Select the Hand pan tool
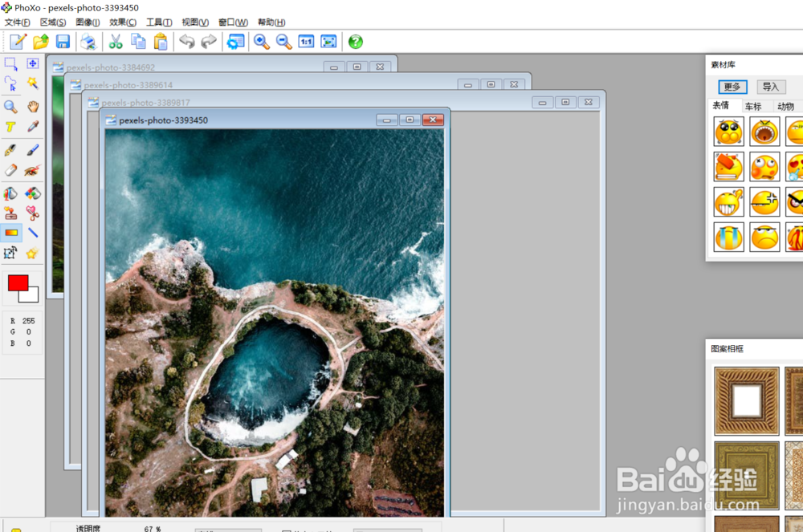803x532 pixels. click(33, 107)
